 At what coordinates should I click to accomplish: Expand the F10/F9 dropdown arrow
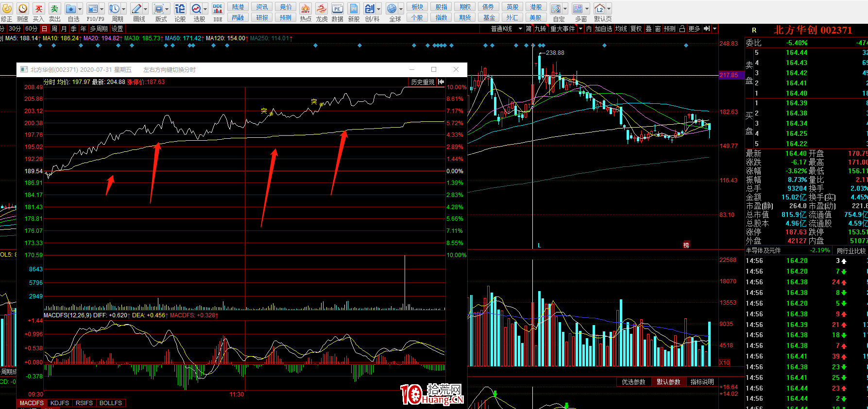(102, 9)
